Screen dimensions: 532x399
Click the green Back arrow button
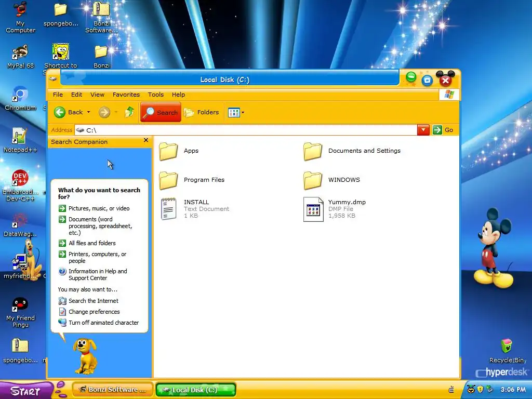point(60,112)
